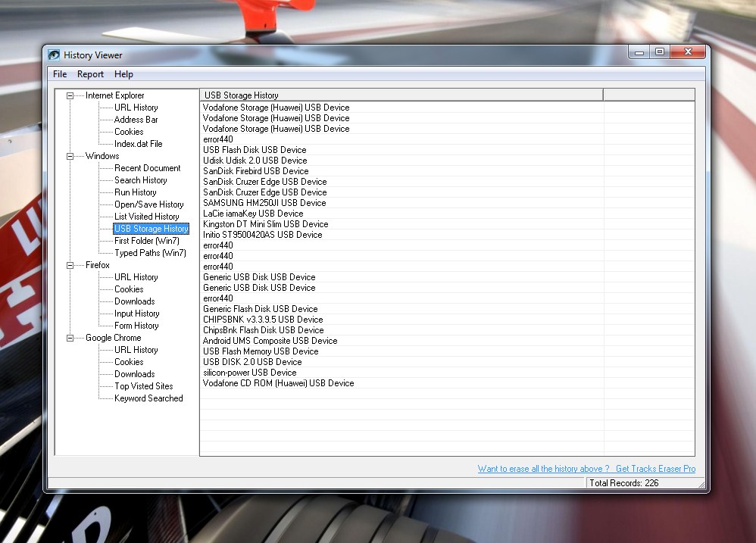Select Downloads under Firefox
The image size is (756, 543).
[x=135, y=301]
